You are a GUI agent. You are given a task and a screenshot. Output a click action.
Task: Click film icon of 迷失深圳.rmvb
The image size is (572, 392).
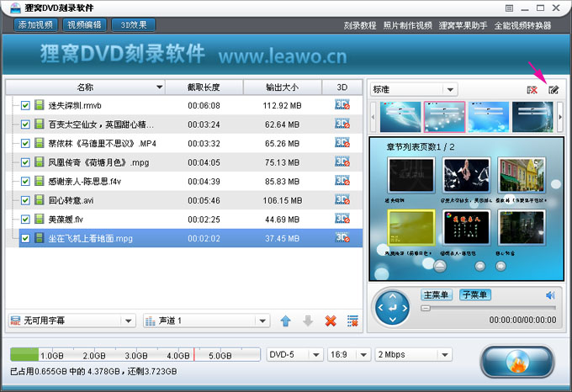[x=40, y=105]
